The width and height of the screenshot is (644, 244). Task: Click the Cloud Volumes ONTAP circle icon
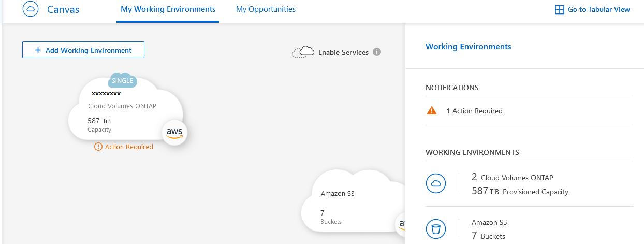436,183
